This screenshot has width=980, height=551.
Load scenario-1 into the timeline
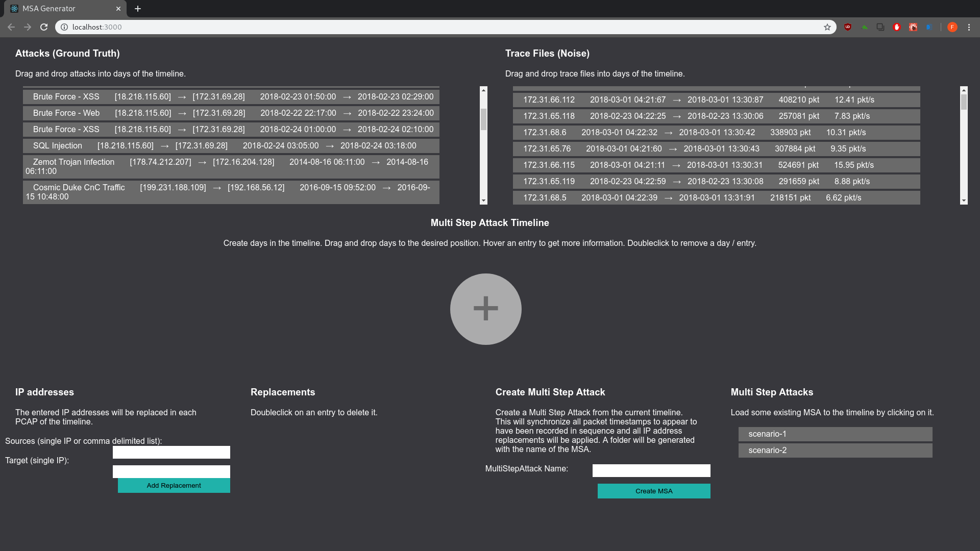pyautogui.click(x=835, y=434)
